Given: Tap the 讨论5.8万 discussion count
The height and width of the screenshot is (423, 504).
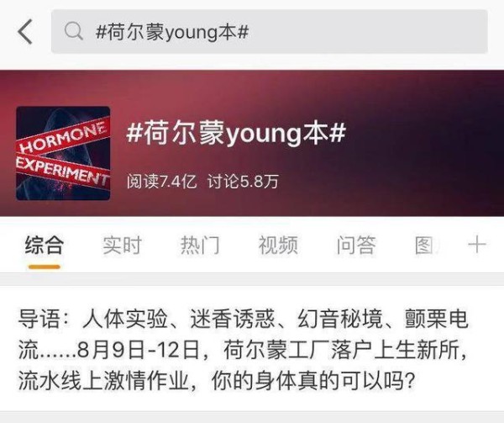Looking at the screenshot, I should (x=243, y=182).
